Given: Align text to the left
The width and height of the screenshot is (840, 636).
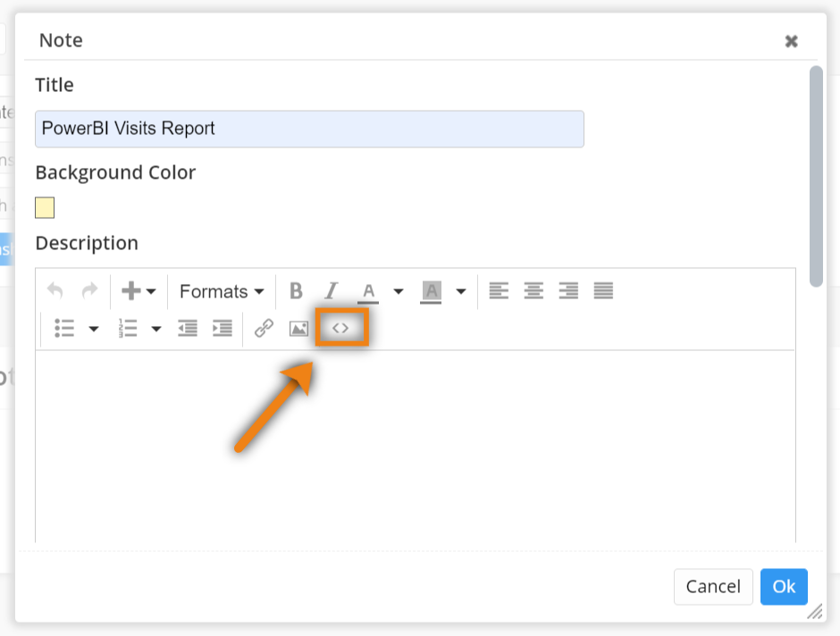Looking at the screenshot, I should click(499, 291).
